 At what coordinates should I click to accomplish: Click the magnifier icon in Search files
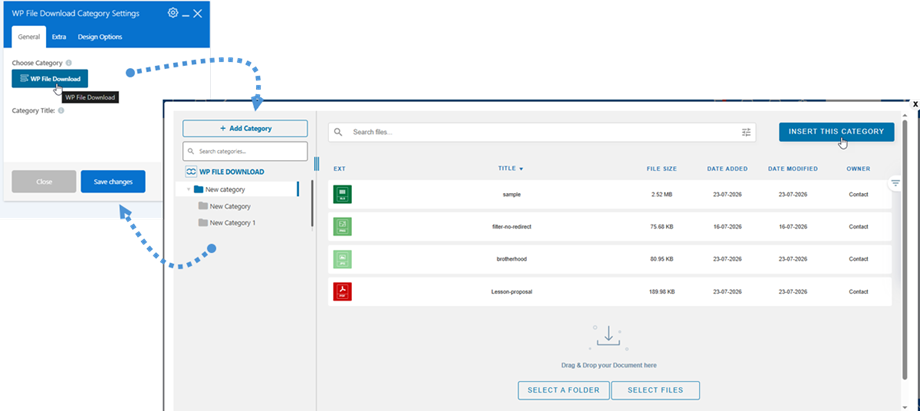coord(338,132)
